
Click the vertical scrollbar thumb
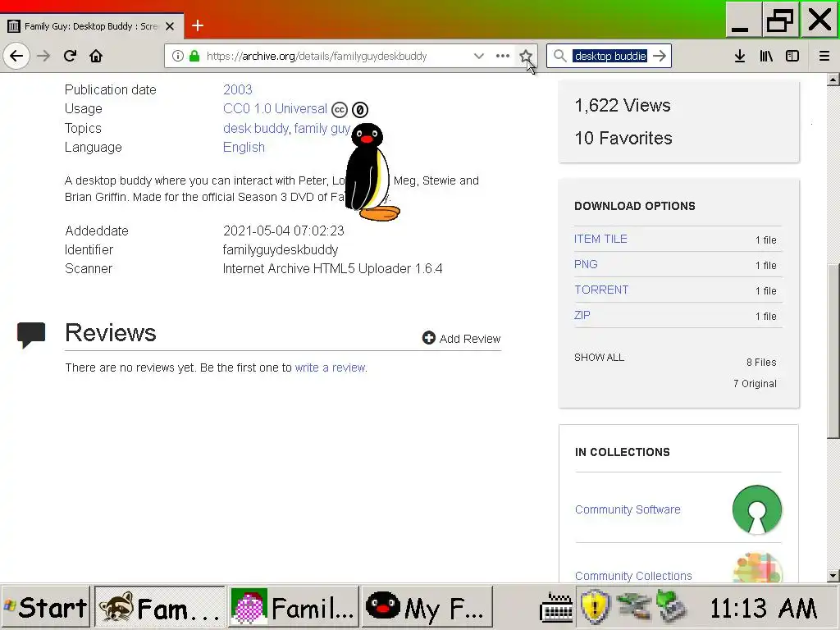[x=833, y=350]
